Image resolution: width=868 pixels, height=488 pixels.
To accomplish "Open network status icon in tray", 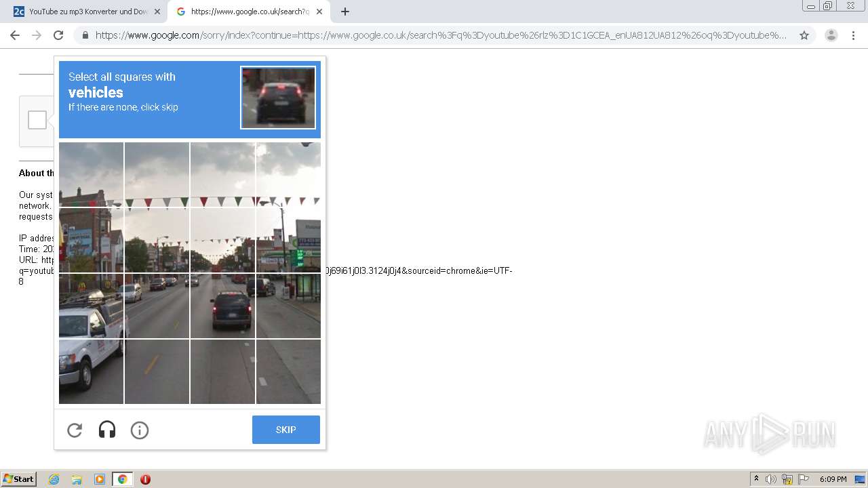I will [787, 479].
